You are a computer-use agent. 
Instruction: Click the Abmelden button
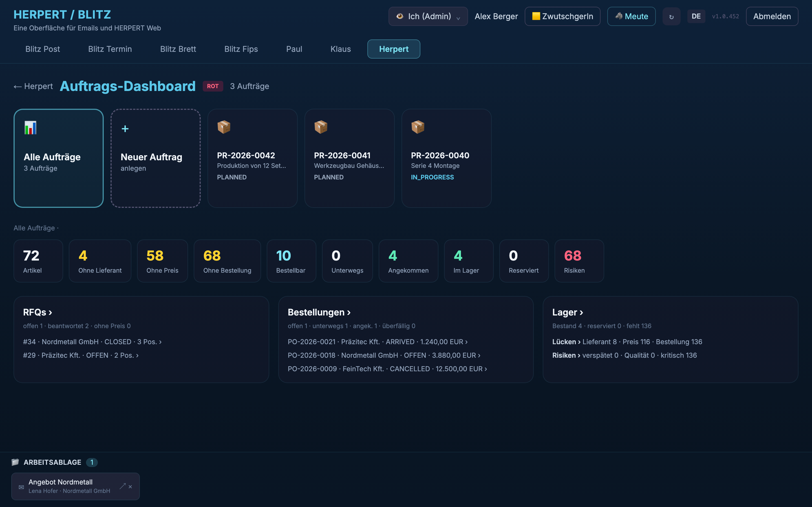(772, 16)
